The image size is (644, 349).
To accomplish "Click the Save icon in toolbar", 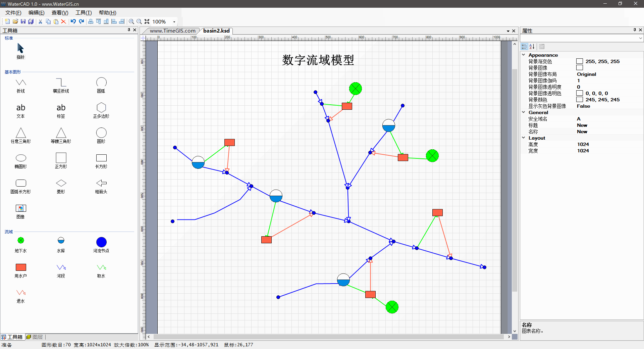I will (23, 21).
